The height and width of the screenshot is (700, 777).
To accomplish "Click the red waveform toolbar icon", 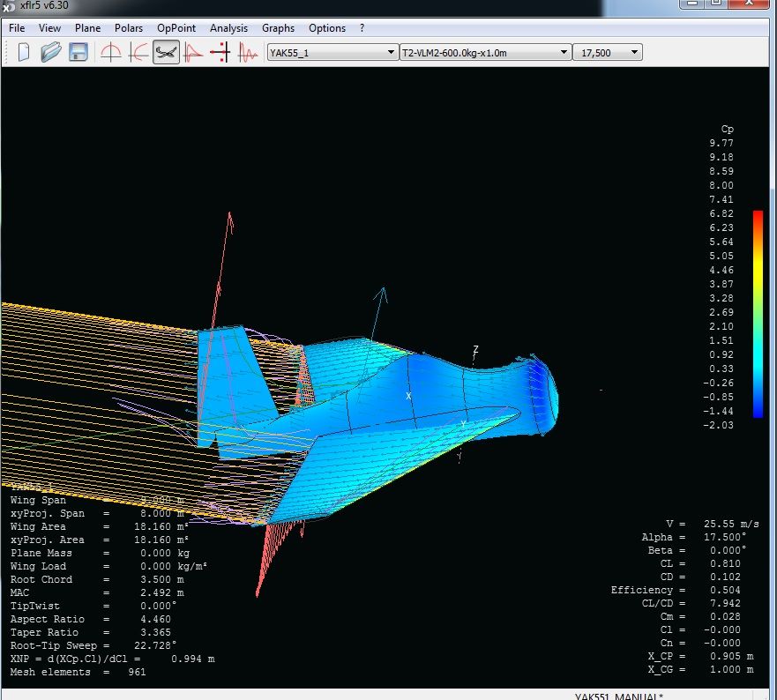I will [x=248, y=53].
